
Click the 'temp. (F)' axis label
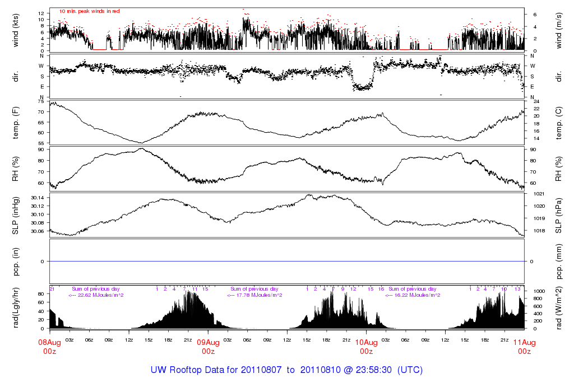tap(15, 123)
